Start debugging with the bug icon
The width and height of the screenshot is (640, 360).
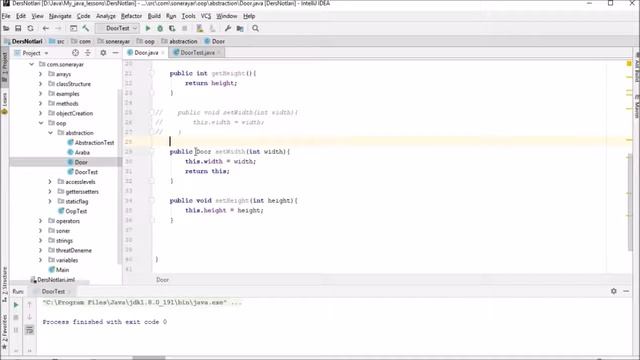tap(160, 29)
